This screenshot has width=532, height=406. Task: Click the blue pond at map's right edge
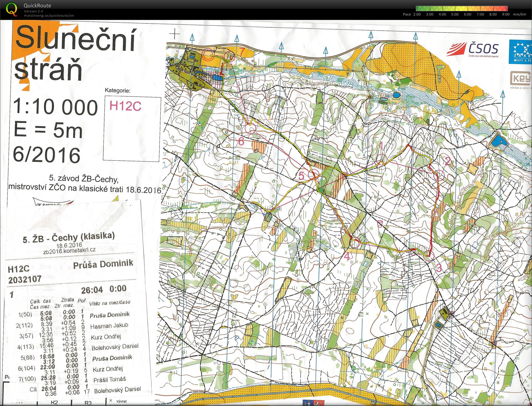point(499,141)
